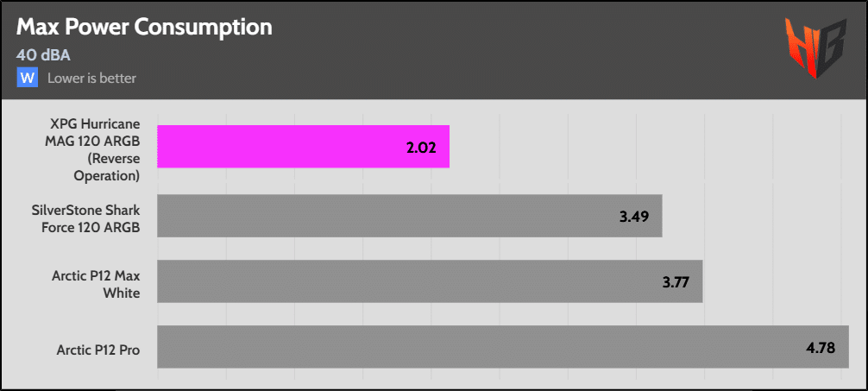The width and height of the screenshot is (868, 391).
Task: Click the Lower is better note
Action: 91,79
